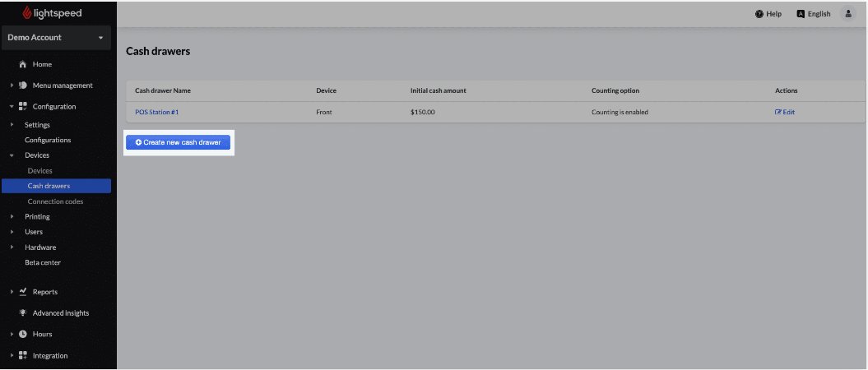The width and height of the screenshot is (868, 370).
Task: Click the Integration icon in sidebar
Action: (x=23, y=356)
